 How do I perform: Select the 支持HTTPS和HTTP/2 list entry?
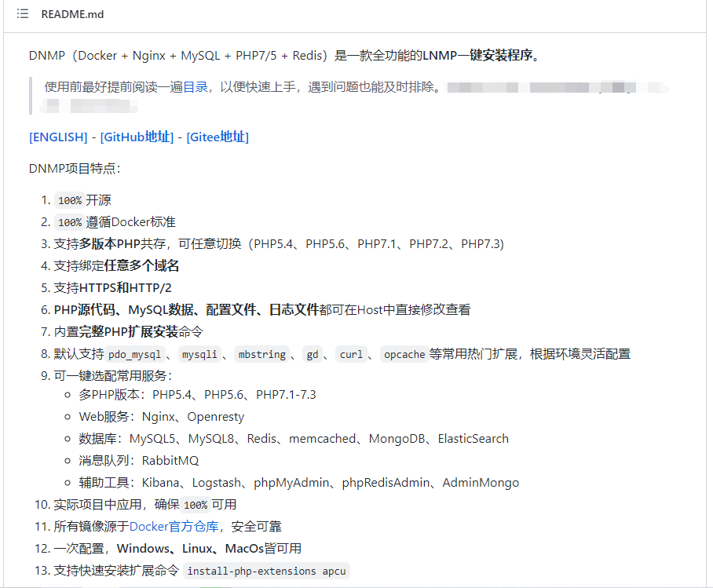110,287
